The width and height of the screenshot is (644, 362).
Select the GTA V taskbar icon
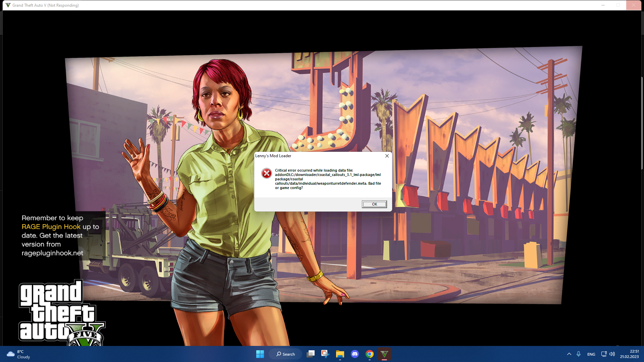click(x=384, y=354)
